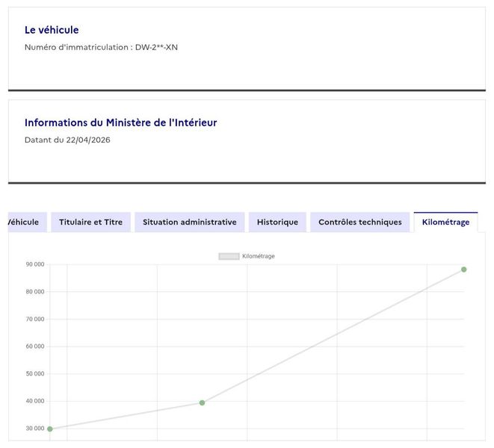Click the 40 000 axis label
494x448 pixels.
[35, 401]
